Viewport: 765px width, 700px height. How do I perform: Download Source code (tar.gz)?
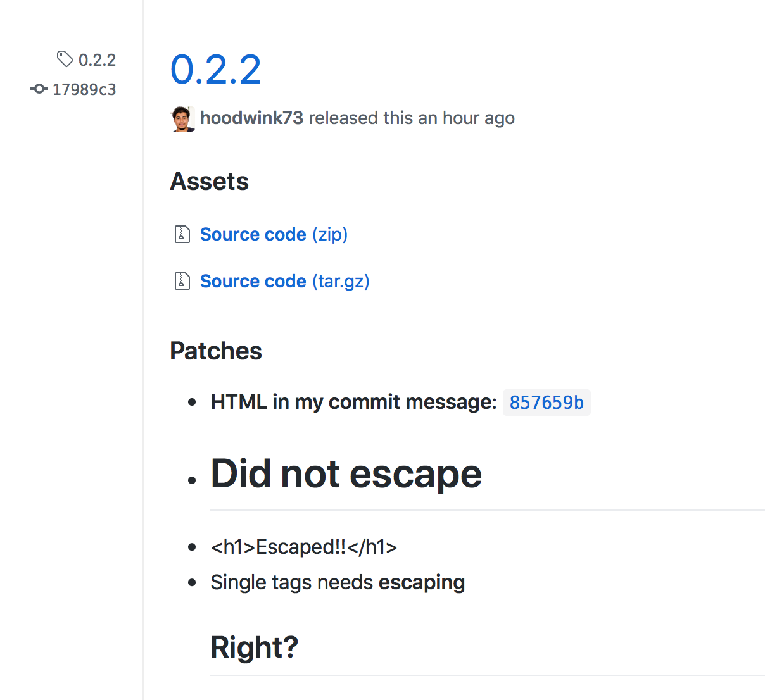point(284,281)
